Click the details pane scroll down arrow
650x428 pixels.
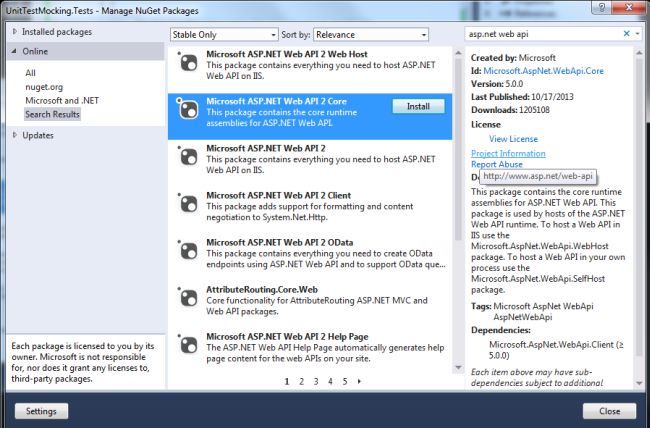(639, 383)
